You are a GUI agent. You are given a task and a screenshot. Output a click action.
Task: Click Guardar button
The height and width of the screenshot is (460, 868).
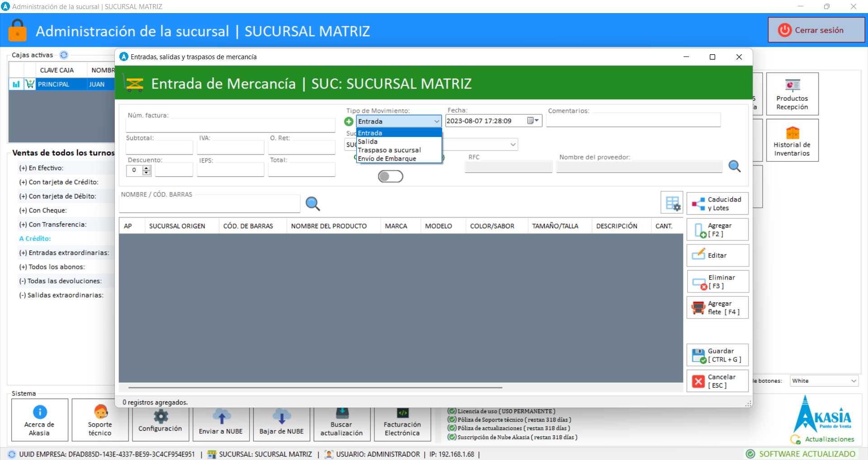click(x=717, y=355)
